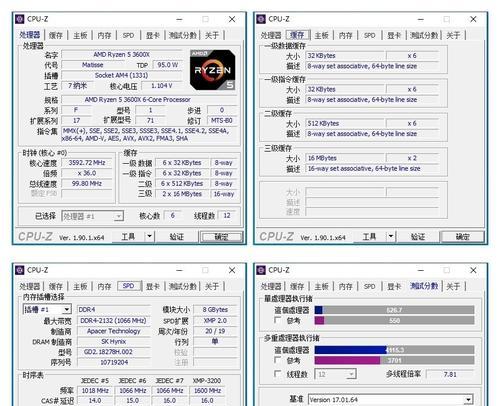The image size is (500, 406).
Task: Select 关于 tab in the 测试分数 window
Action: tap(453, 286)
